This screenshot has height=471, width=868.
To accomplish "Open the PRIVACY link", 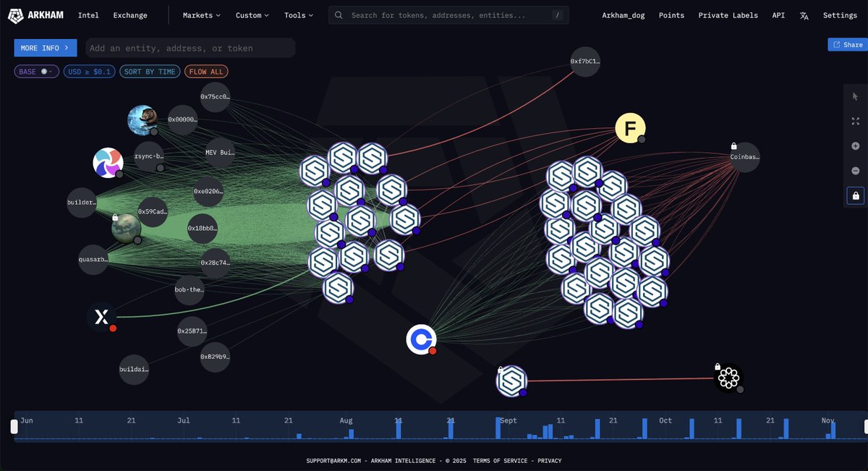I will click(550, 461).
